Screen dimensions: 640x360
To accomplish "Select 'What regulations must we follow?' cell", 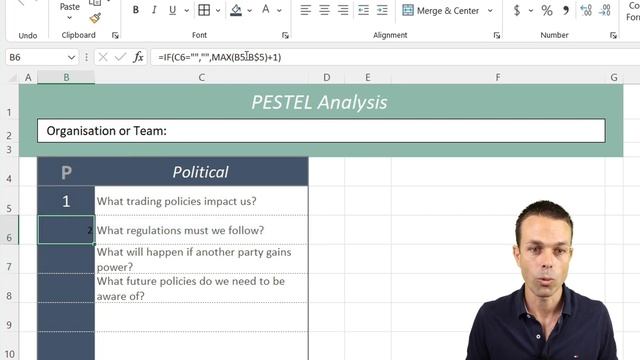I will 202,230.
